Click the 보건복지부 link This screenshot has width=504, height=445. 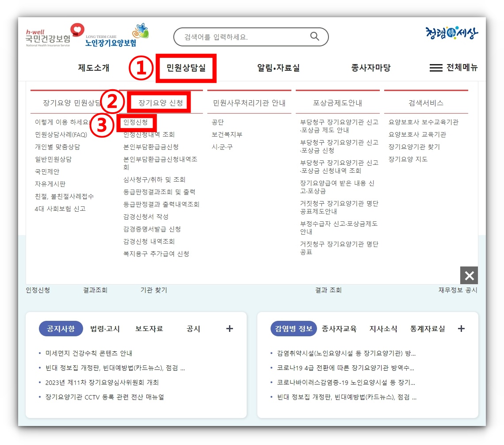coord(227,134)
